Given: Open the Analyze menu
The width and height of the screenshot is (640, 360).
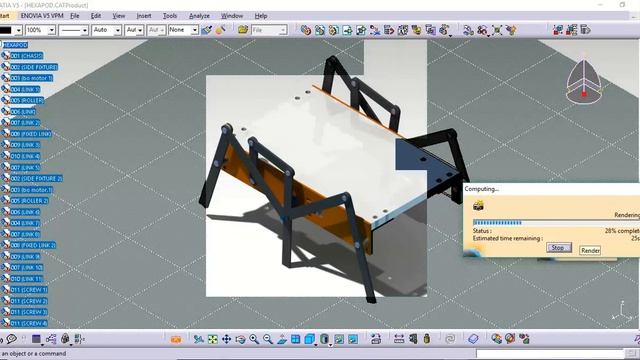Looking at the screenshot, I should coord(199,16).
